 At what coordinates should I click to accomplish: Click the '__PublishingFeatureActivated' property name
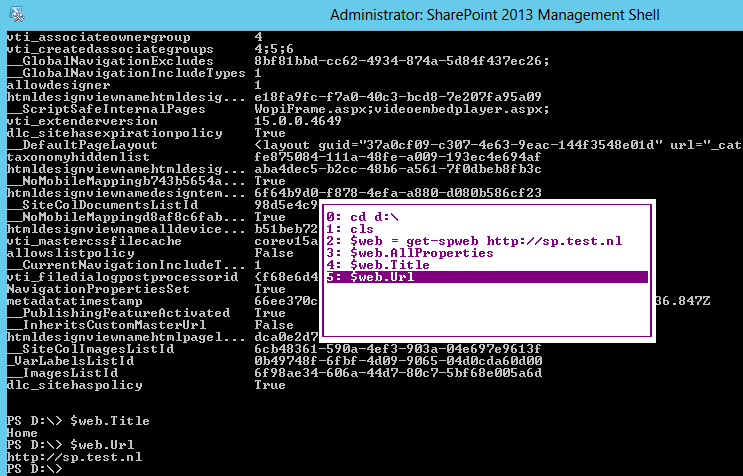coord(118,313)
